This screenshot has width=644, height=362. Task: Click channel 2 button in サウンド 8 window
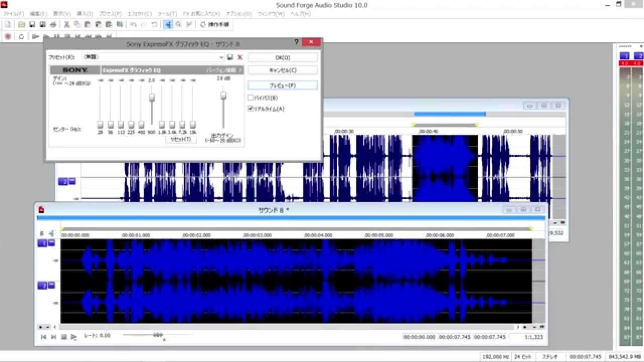[x=43, y=286]
